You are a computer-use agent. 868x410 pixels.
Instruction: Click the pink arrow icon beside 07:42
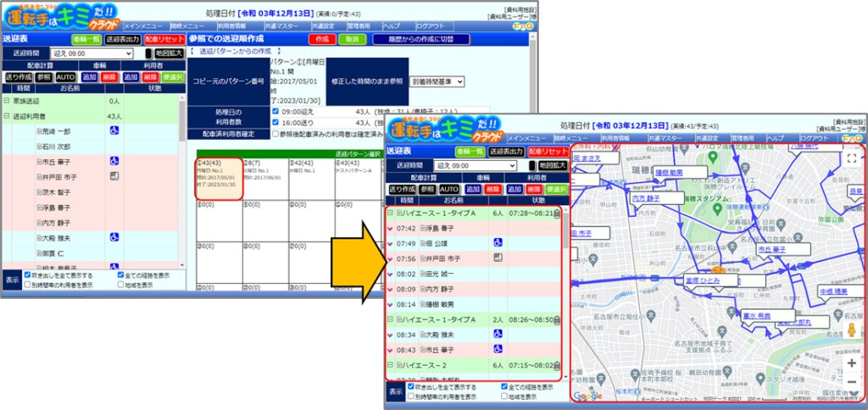coord(390,228)
